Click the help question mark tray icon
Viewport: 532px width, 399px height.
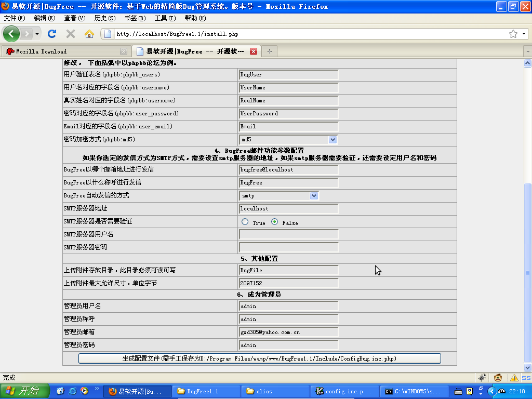coord(470,392)
